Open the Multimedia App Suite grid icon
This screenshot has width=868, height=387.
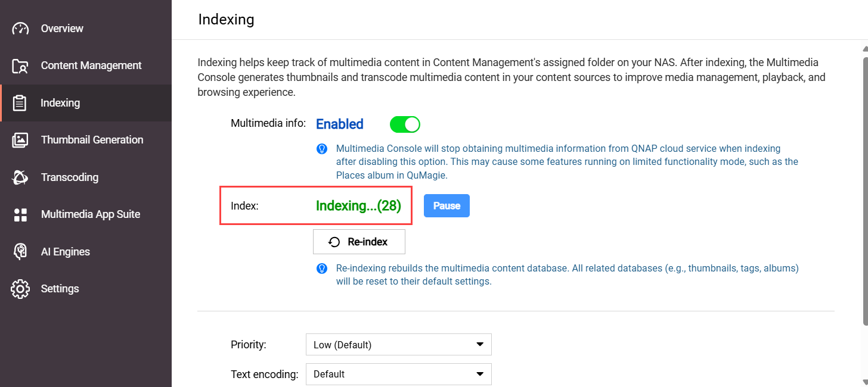coord(20,214)
